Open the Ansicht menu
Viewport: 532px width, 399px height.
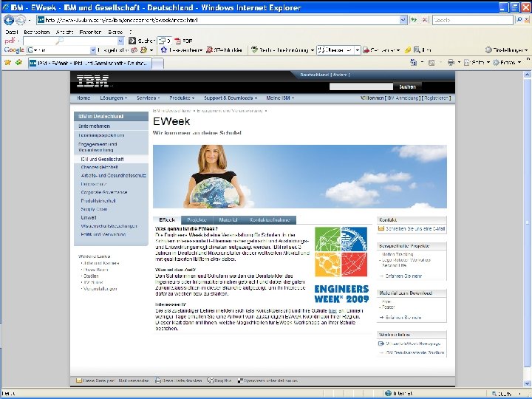pyautogui.click(x=64, y=32)
